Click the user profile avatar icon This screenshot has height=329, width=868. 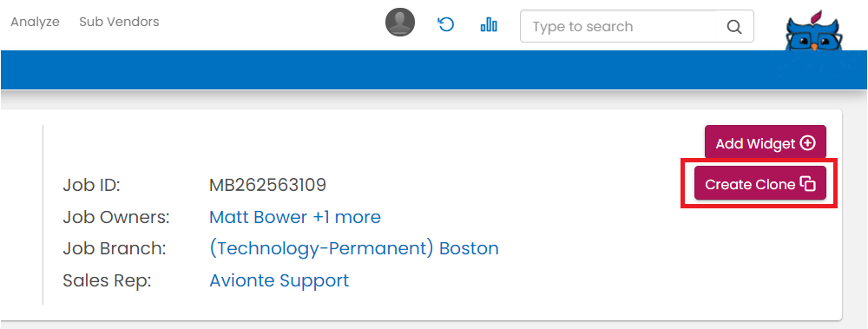[399, 23]
